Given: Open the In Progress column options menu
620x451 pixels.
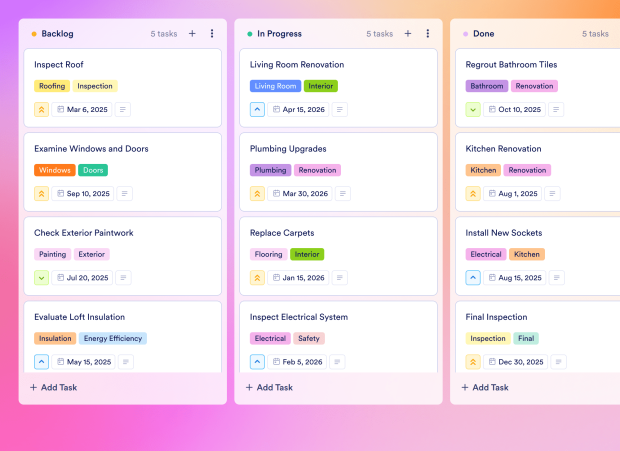Looking at the screenshot, I should [428, 33].
